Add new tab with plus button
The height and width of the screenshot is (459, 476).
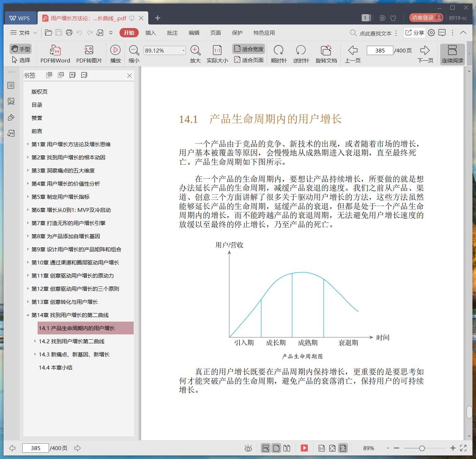click(x=158, y=18)
